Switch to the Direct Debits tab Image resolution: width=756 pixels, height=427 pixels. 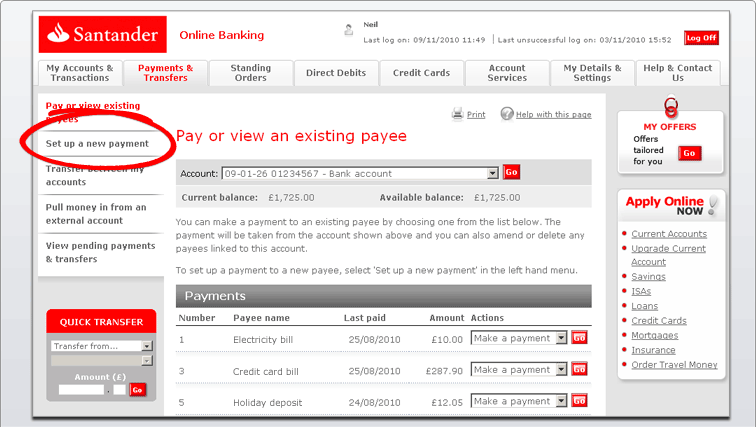(336, 73)
